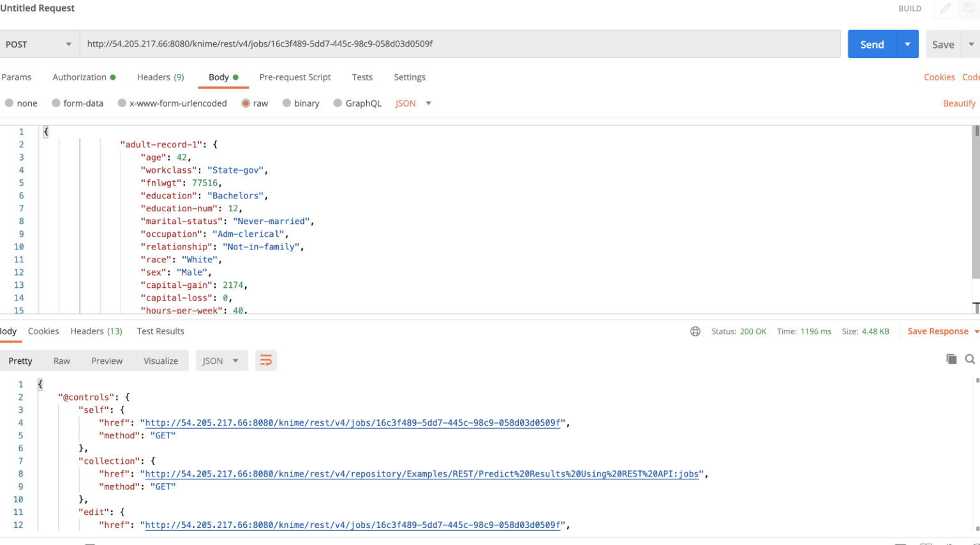Click the Save request button
Screen dimensions: 980x545
(x=943, y=44)
